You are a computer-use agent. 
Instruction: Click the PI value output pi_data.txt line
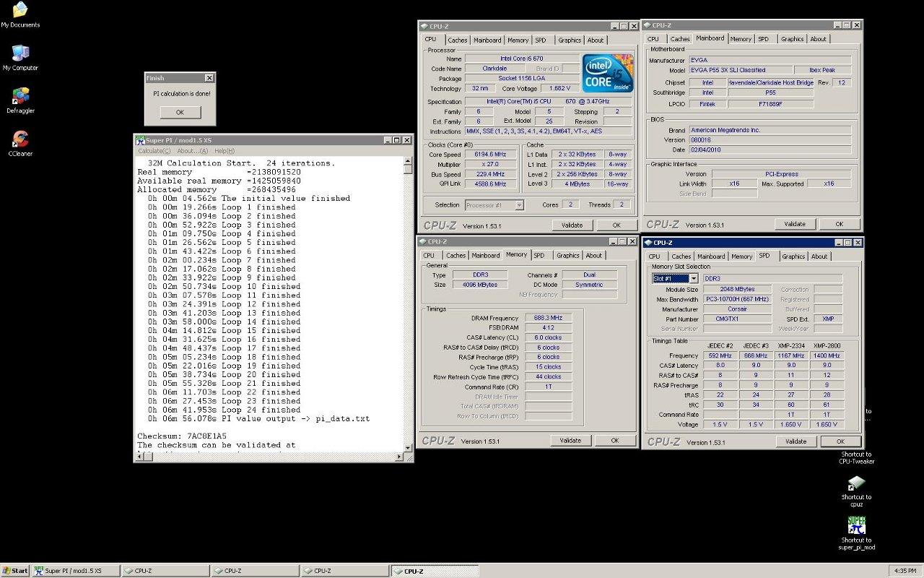pyautogui.click(x=258, y=418)
